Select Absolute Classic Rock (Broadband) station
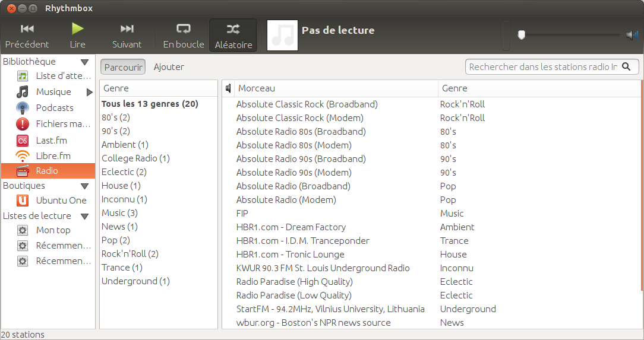This screenshot has width=644, height=340. pos(431,104)
